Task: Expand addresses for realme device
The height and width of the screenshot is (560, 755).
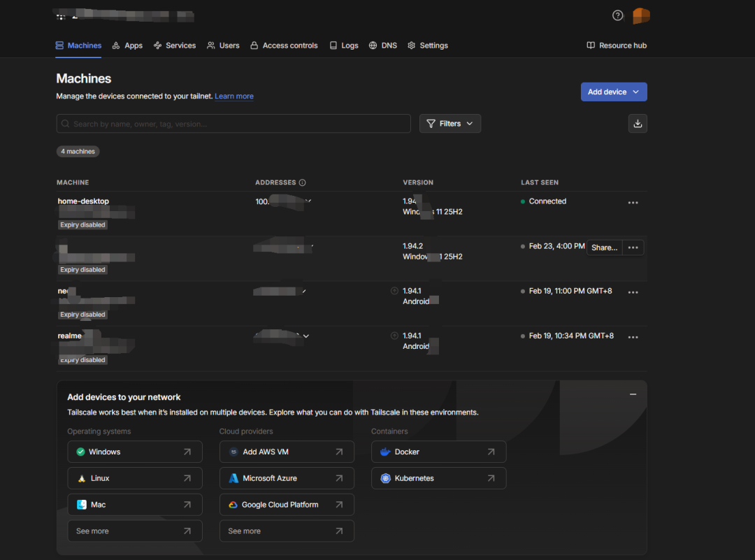Action: [305, 336]
